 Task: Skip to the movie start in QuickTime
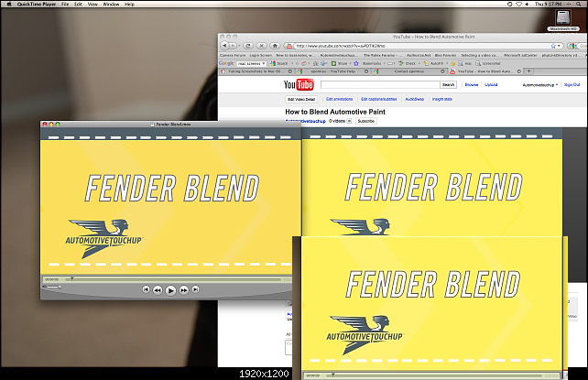point(146,289)
